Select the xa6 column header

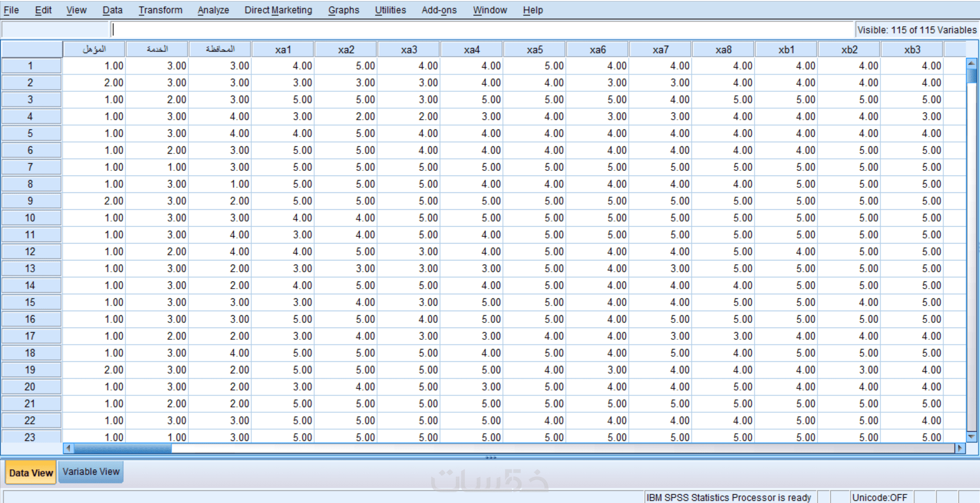point(597,50)
